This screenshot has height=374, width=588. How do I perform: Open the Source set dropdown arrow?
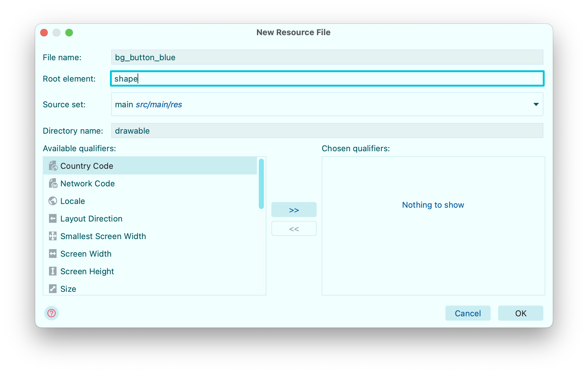pos(536,104)
